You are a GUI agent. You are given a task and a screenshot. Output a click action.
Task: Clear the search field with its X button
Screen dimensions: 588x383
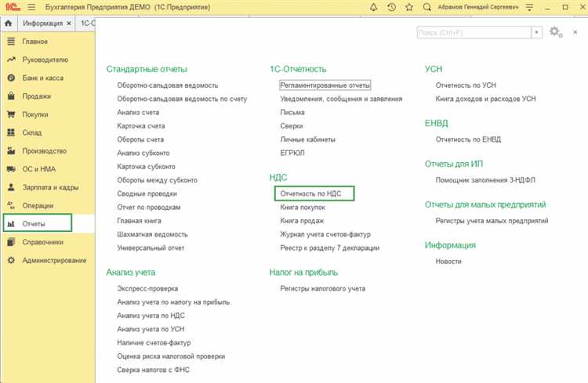click(536, 33)
